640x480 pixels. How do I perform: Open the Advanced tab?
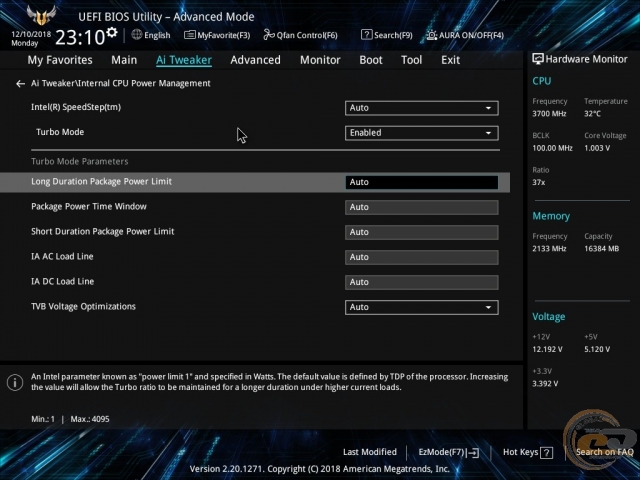[x=256, y=60]
